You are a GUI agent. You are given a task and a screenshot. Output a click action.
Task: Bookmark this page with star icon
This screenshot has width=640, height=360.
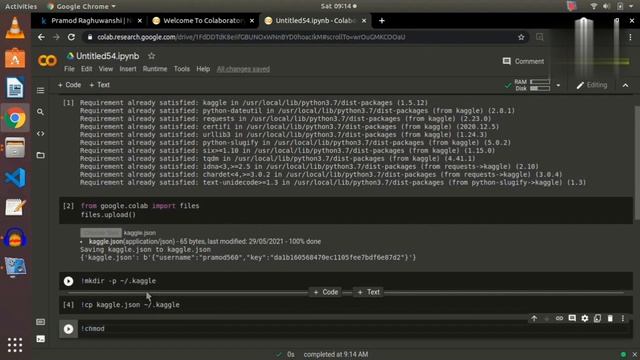point(521,37)
